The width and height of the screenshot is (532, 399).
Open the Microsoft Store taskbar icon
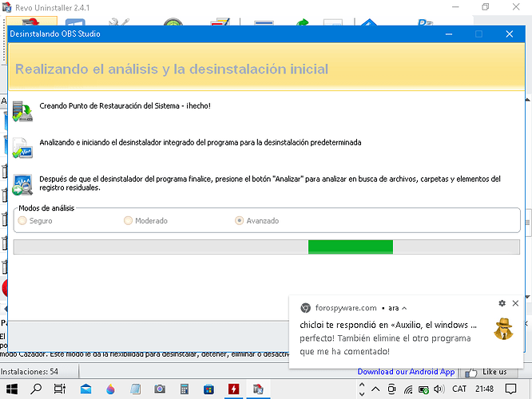[208, 389]
